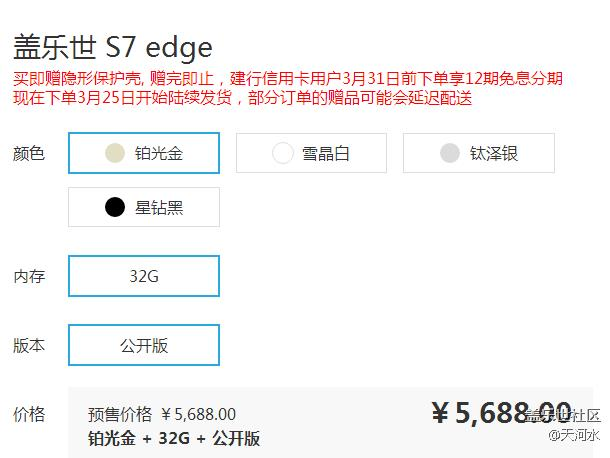
Task: Click the 价格 section label
Action: tap(29, 414)
